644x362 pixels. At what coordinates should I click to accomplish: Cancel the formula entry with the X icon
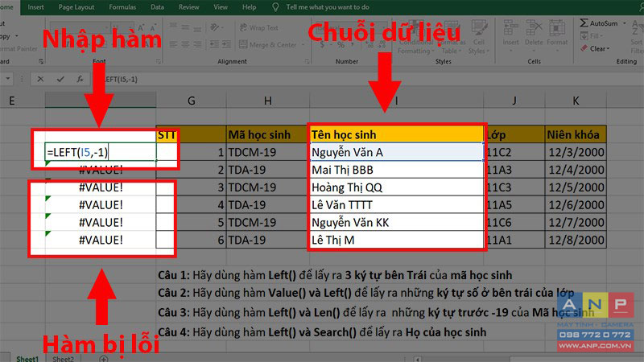tap(40, 79)
